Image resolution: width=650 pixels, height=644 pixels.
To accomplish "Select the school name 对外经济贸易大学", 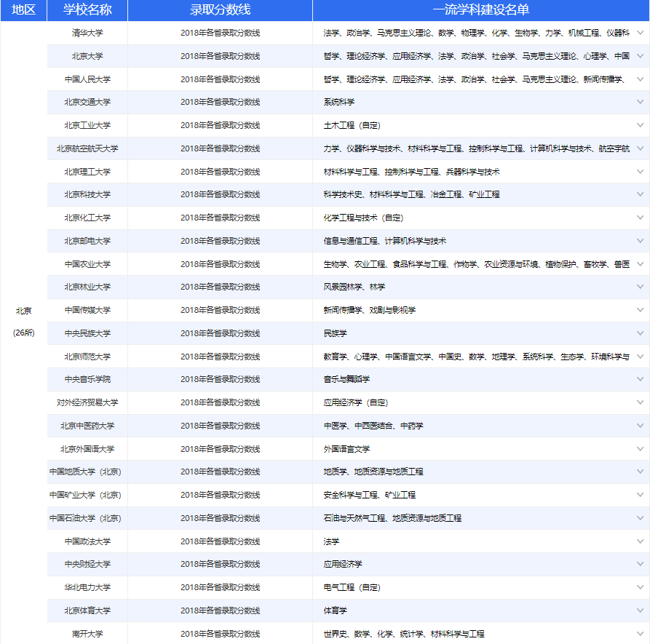I will point(87,402).
